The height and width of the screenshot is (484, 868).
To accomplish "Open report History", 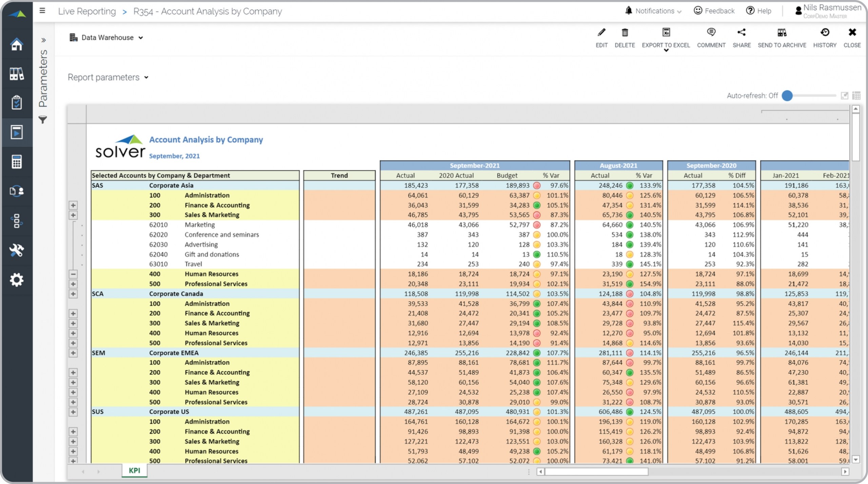I will coord(825,33).
